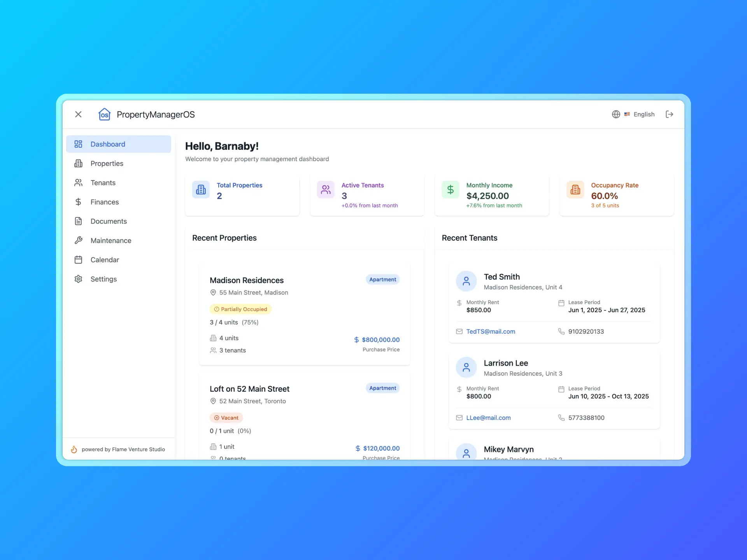Click the Recent Properties heading

click(224, 238)
